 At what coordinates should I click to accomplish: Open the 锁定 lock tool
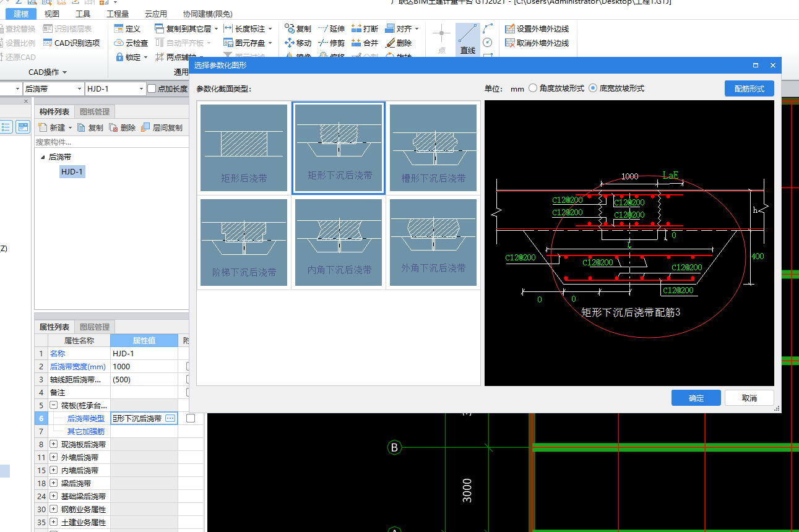pyautogui.click(x=131, y=57)
